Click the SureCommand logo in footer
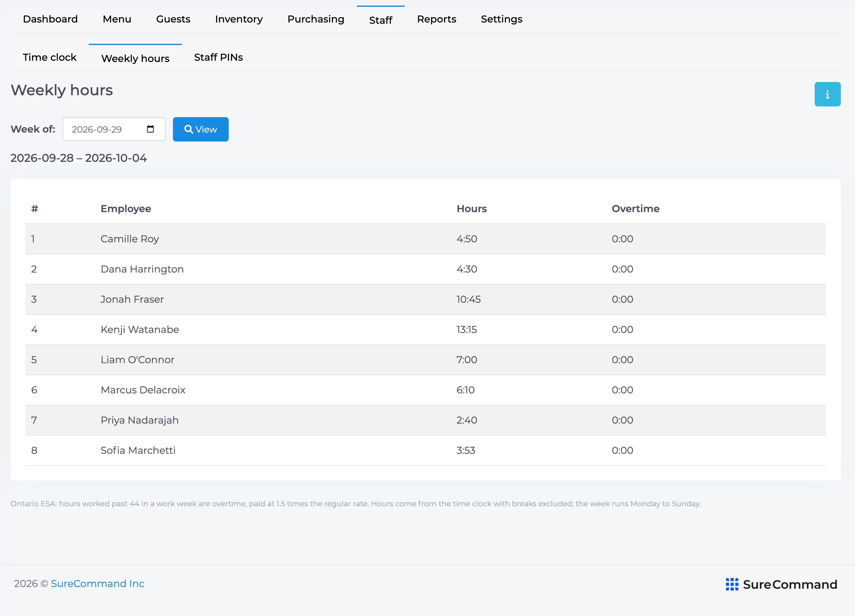This screenshot has height=616, width=855. 781,584
